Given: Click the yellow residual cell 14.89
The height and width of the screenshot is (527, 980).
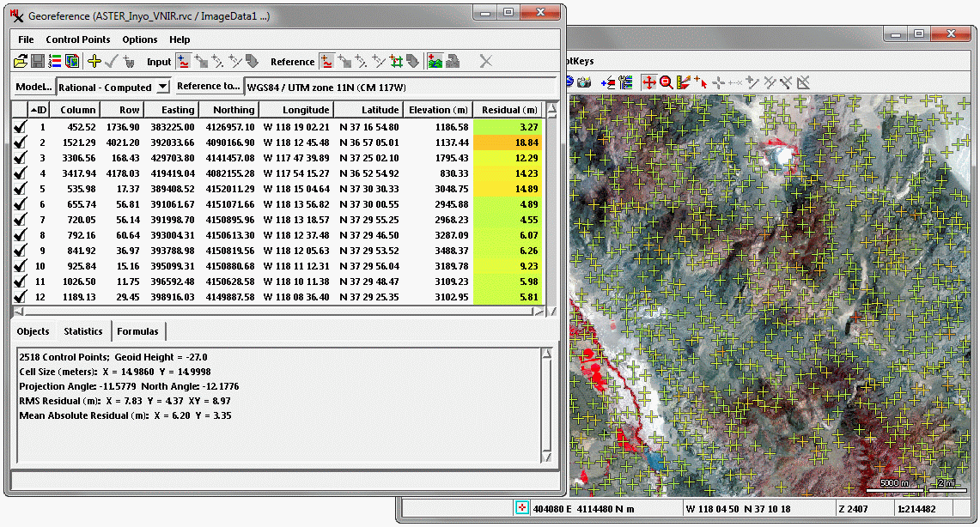Looking at the screenshot, I should tap(508, 189).
